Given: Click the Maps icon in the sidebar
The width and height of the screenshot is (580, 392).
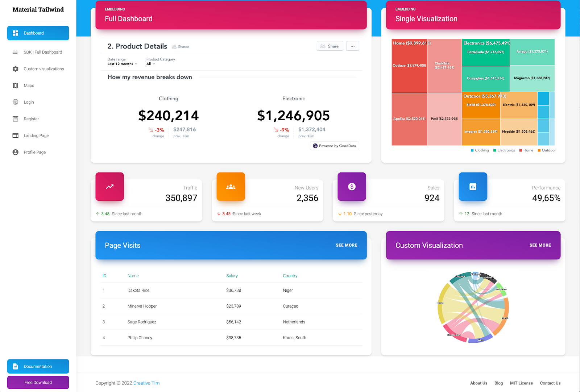Looking at the screenshot, I should [x=16, y=85].
